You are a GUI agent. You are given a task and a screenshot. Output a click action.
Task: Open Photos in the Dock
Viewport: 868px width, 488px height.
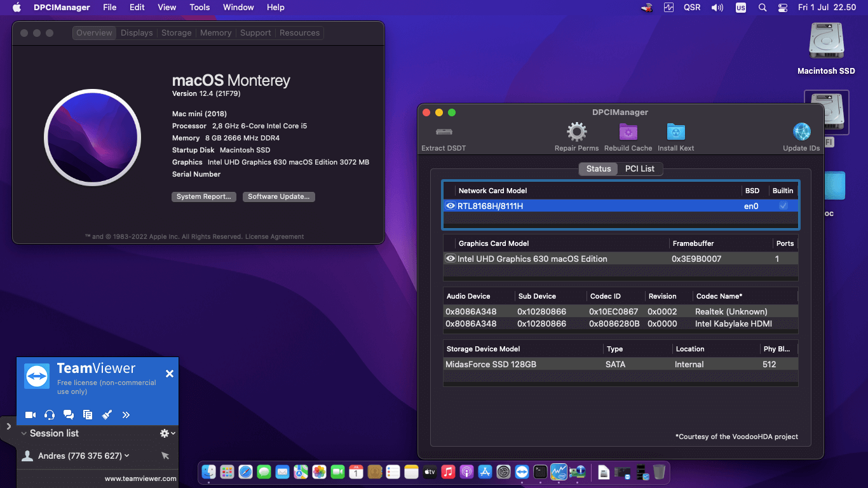[319, 472]
